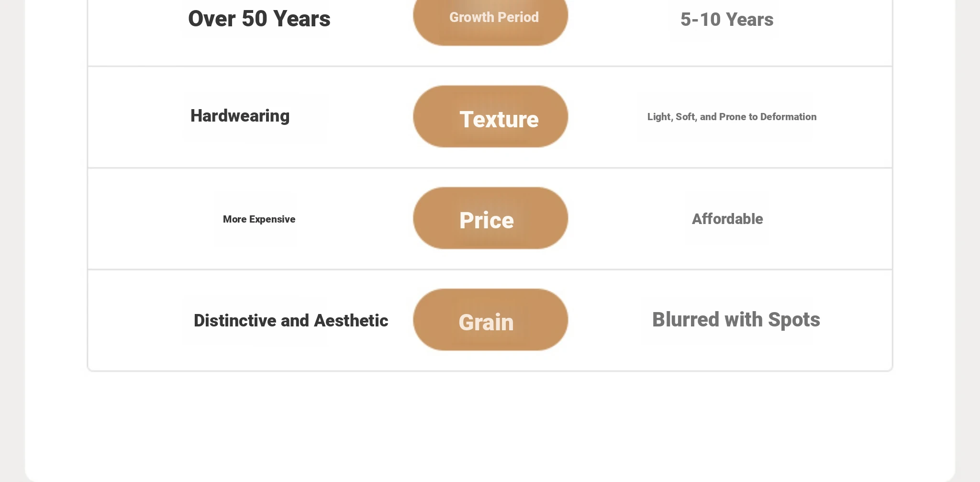Click the word "Spots" in grain row

click(x=794, y=320)
